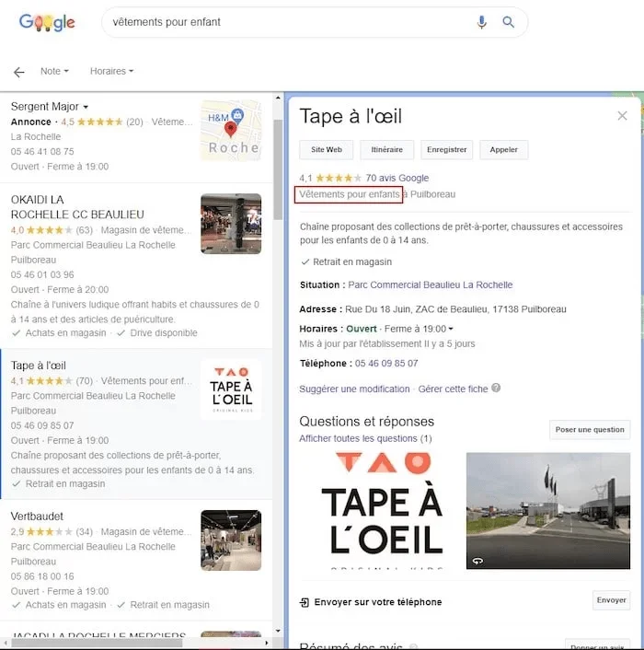Expand the Sergent Major ad dropdown arrow
Viewport: 644px width, 650px height.
(x=86, y=107)
